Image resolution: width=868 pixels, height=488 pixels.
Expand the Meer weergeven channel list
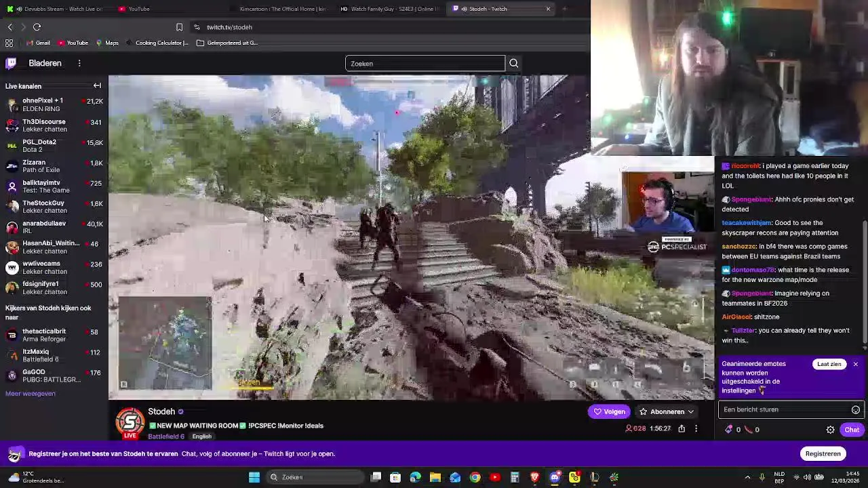pos(31,394)
